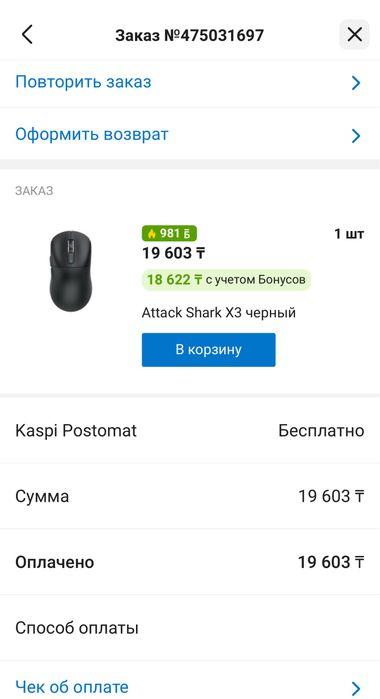Tap the 1 шт quantity label
Screen dimensions: 380x699
349,234
